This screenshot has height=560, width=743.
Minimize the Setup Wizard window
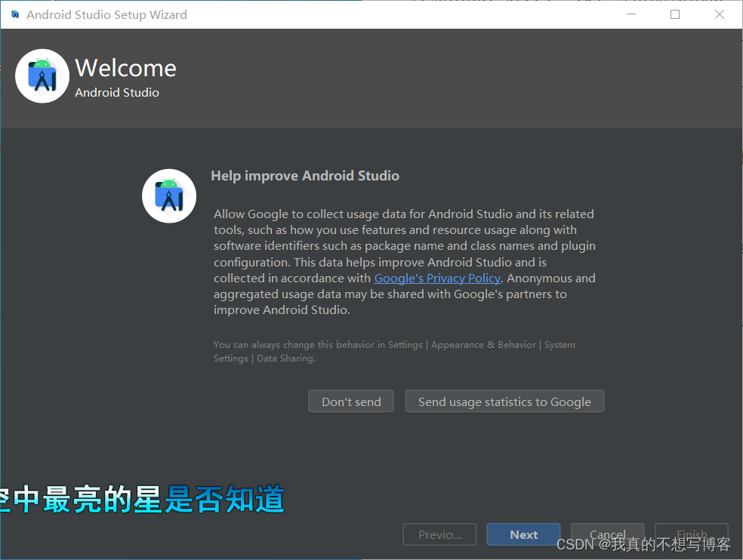(631, 14)
